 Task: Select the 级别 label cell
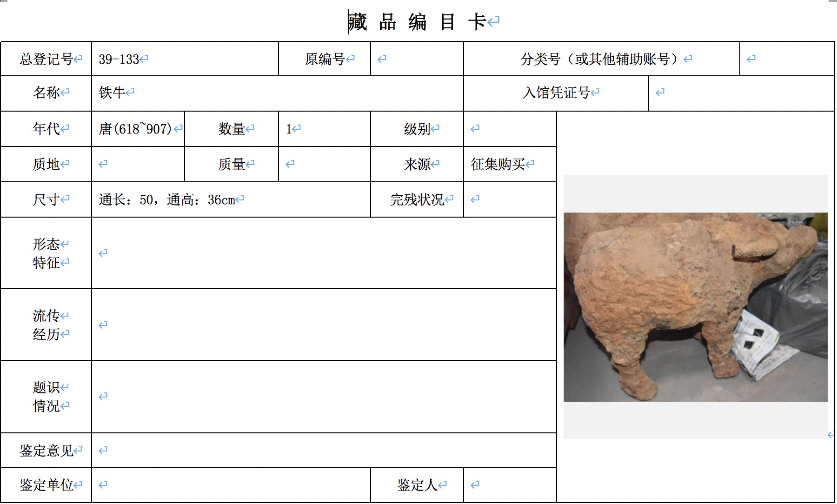pos(417,129)
